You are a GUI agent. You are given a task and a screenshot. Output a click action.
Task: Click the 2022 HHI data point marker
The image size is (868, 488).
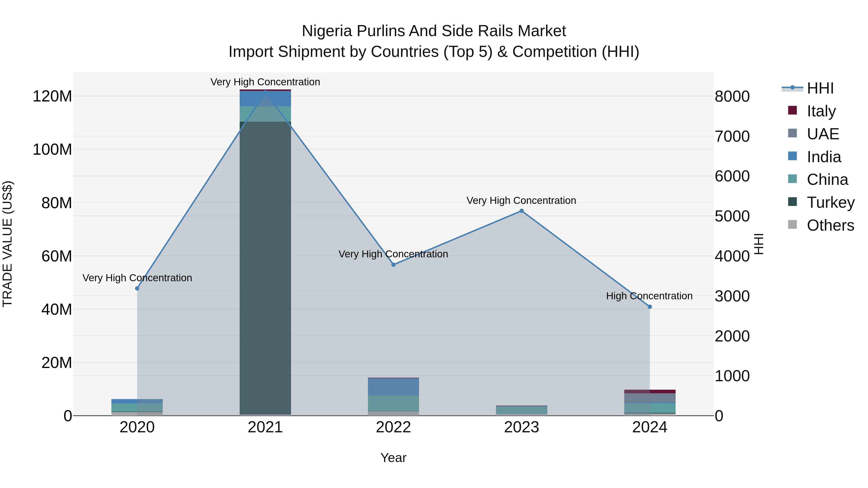click(x=393, y=265)
